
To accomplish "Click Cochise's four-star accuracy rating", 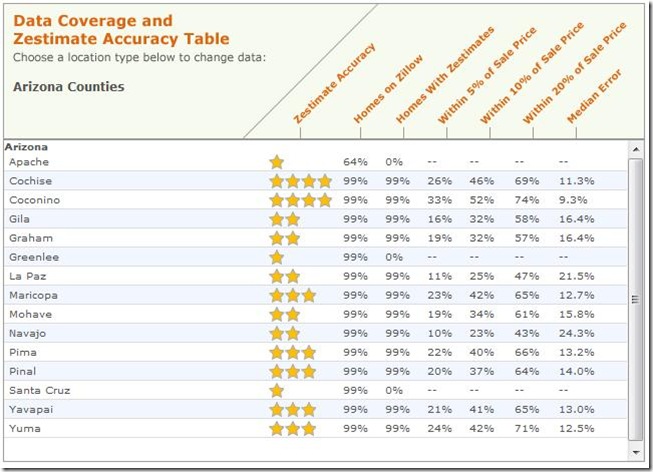I will [300, 181].
